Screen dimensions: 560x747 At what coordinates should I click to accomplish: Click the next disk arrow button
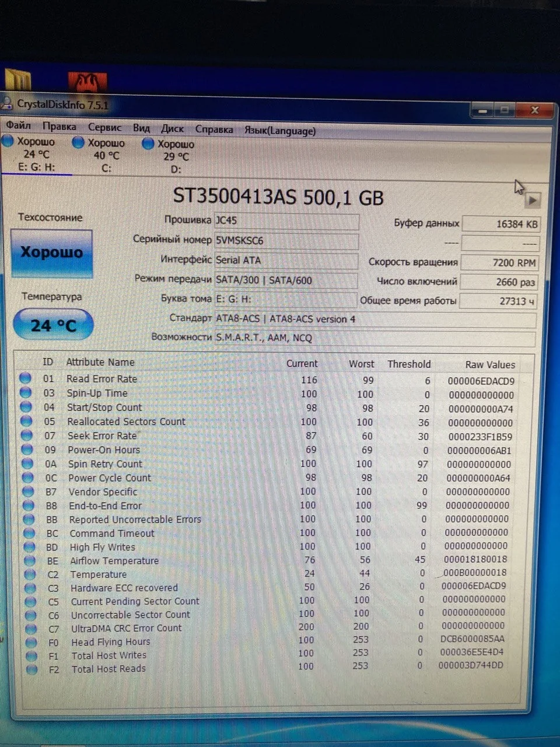pos(532,200)
